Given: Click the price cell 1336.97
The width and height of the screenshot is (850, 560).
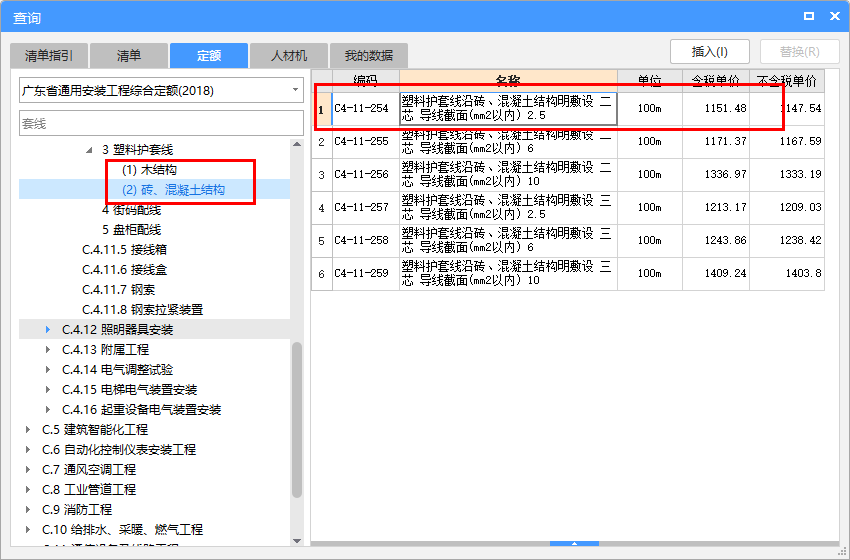Looking at the screenshot, I should tap(716, 175).
